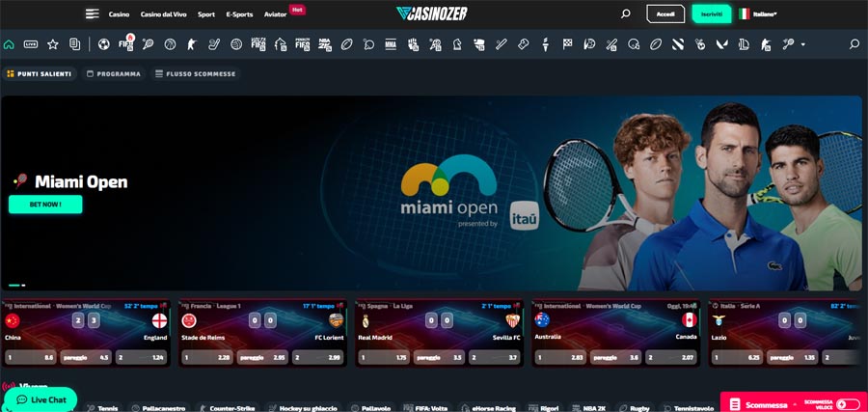
Task: Go to sportsbook home icon
Action: 9,44
